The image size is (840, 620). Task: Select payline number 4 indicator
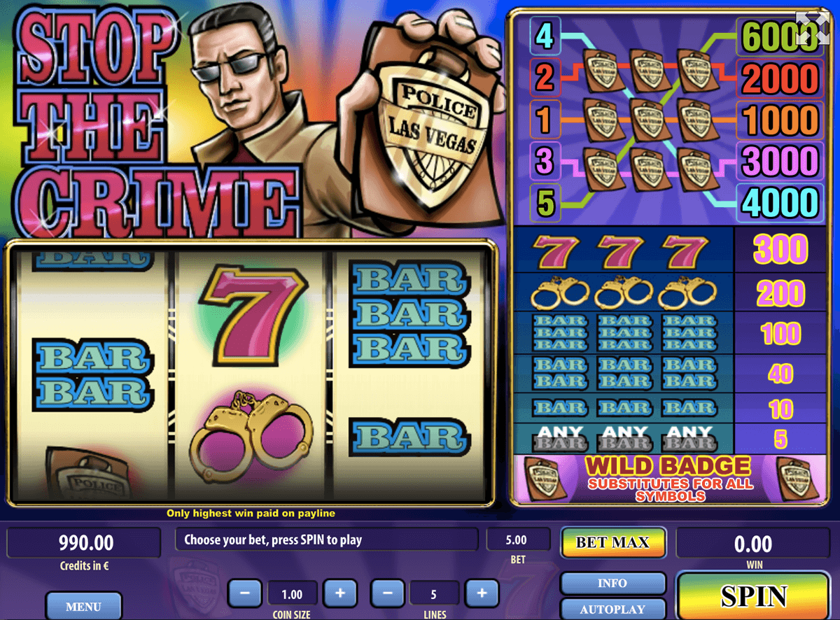[x=545, y=36]
